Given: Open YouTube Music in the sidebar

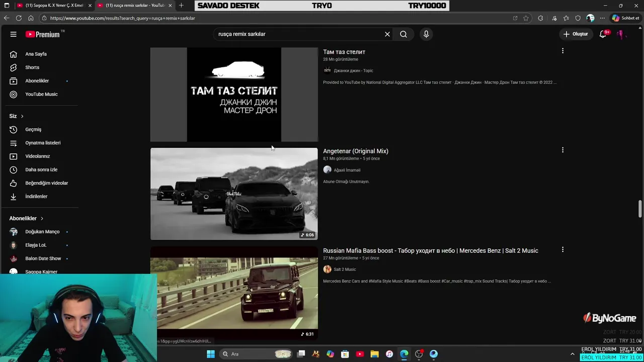Looking at the screenshot, I should [x=42, y=94].
